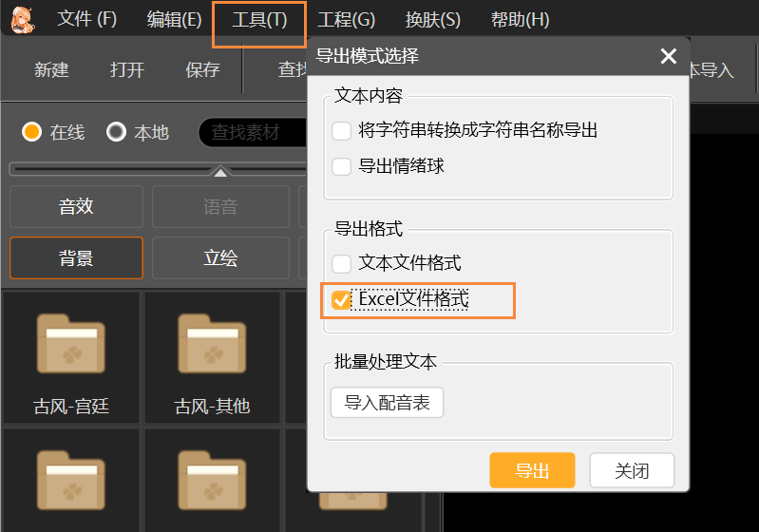Screen dimensions: 759x532
Task: Click the 导出 button
Action: (532, 470)
